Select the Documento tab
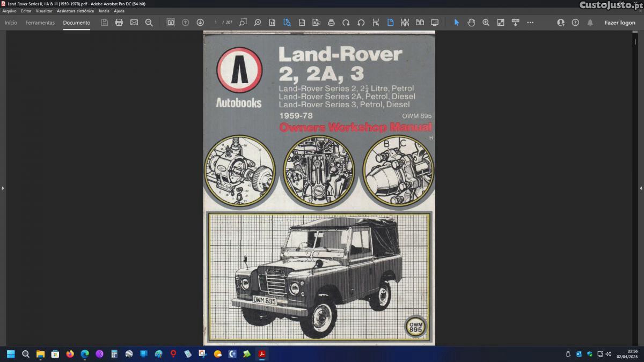 pyautogui.click(x=77, y=23)
